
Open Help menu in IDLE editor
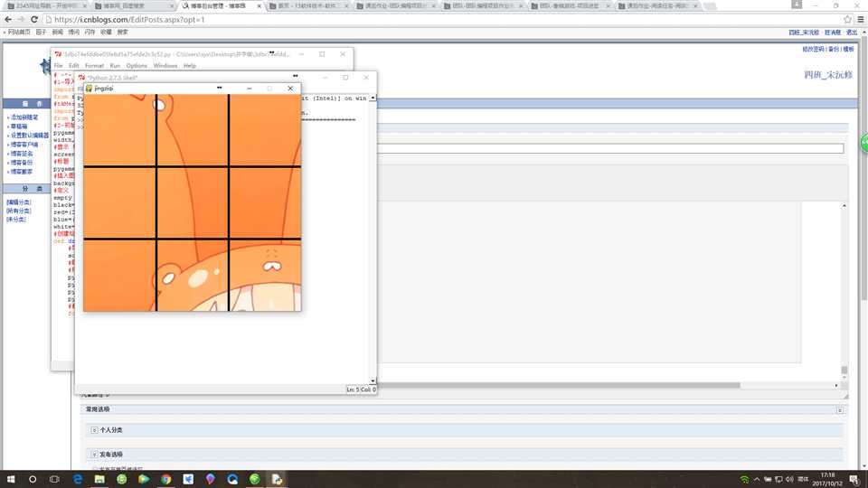coord(190,66)
